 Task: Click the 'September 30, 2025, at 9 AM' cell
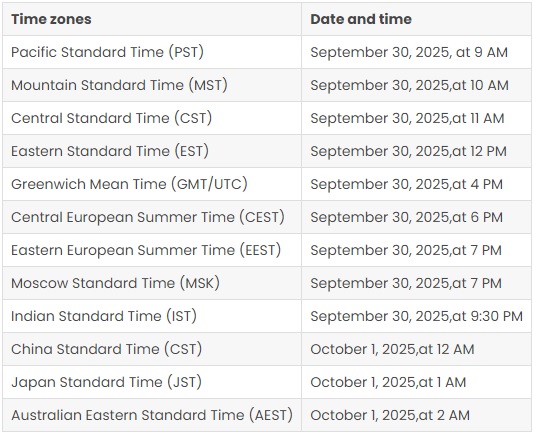coord(416,52)
